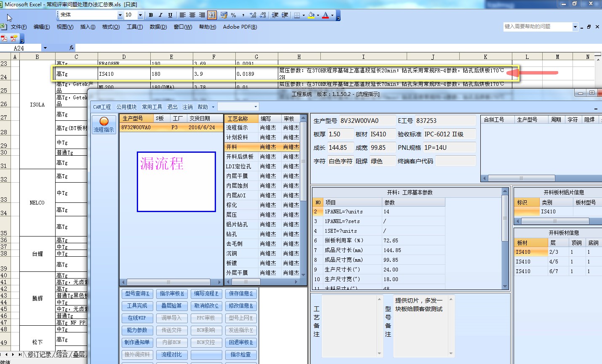This screenshot has width=602, height=364.
Task: Click Excel workbook icon beside 文件 menu
Action: pyautogui.click(x=3, y=27)
